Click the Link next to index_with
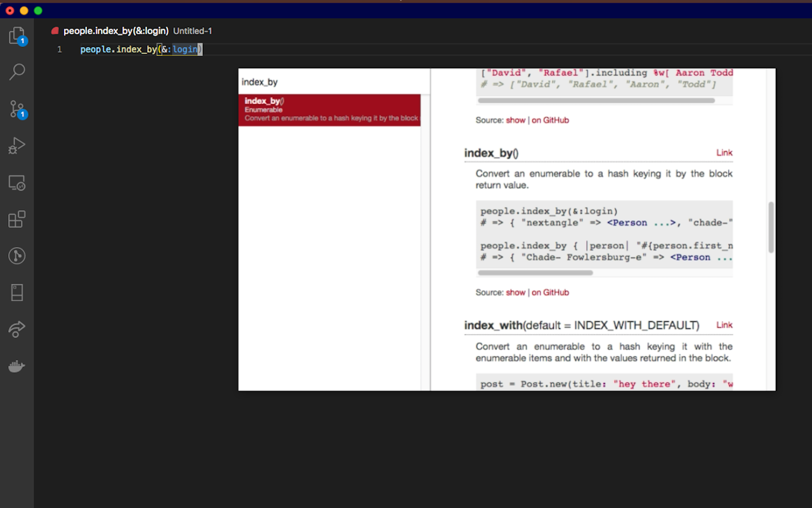The width and height of the screenshot is (812, 508). 724,324
